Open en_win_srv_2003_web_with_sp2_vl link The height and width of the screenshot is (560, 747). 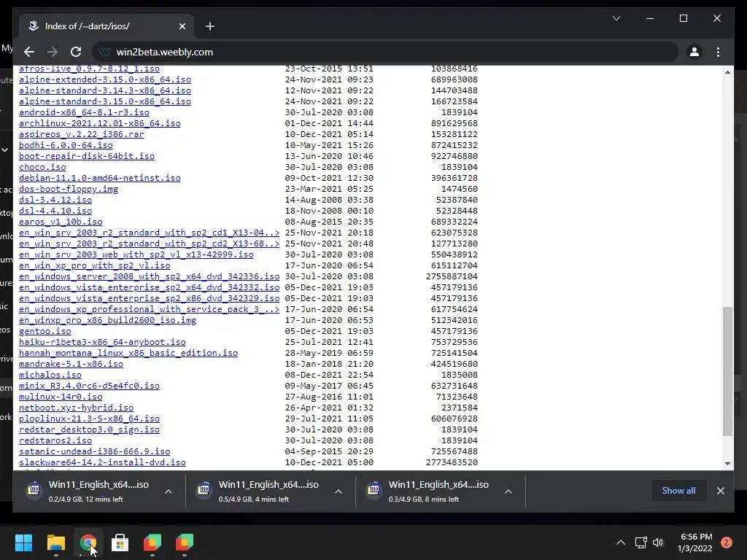click(x=136, y=254)
